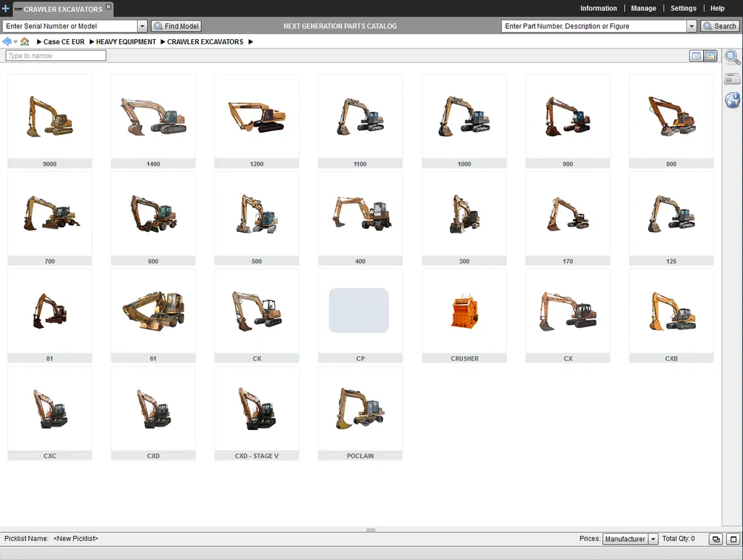Viewport: 743px width, 560px height.
Task: Open the CXD excavator series
Action: (153, 413)
